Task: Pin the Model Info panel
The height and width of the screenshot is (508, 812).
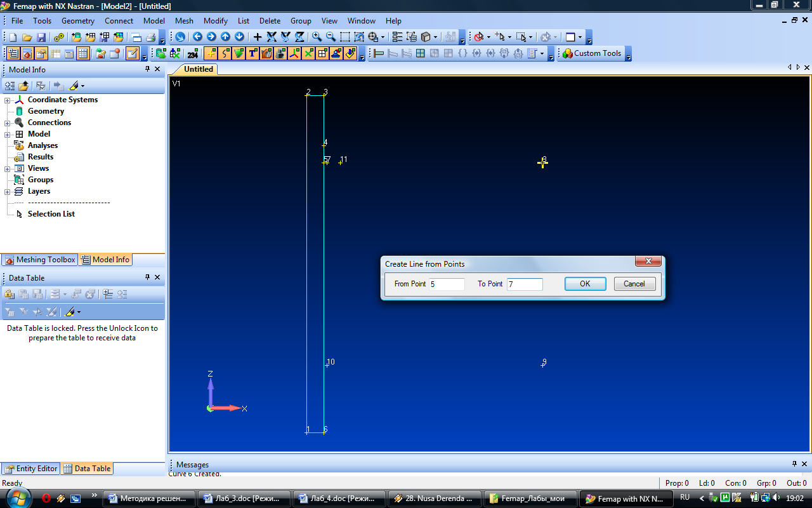Action: pos(147,69)
